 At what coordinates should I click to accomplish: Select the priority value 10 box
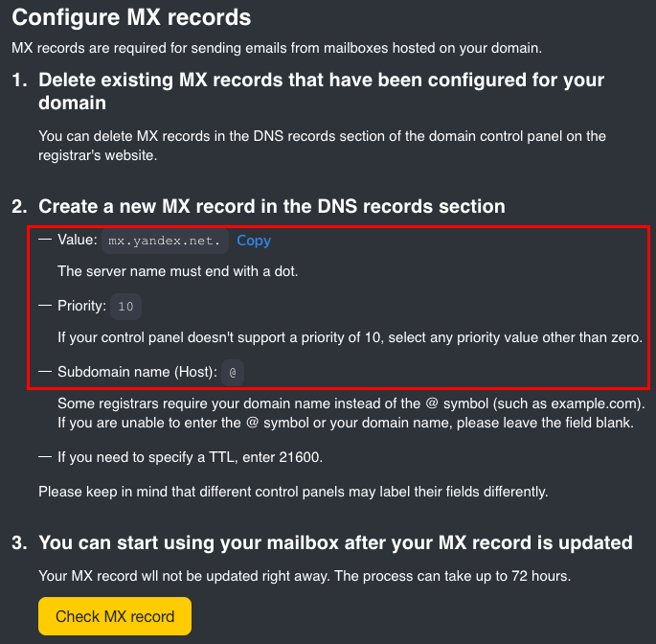125,307
